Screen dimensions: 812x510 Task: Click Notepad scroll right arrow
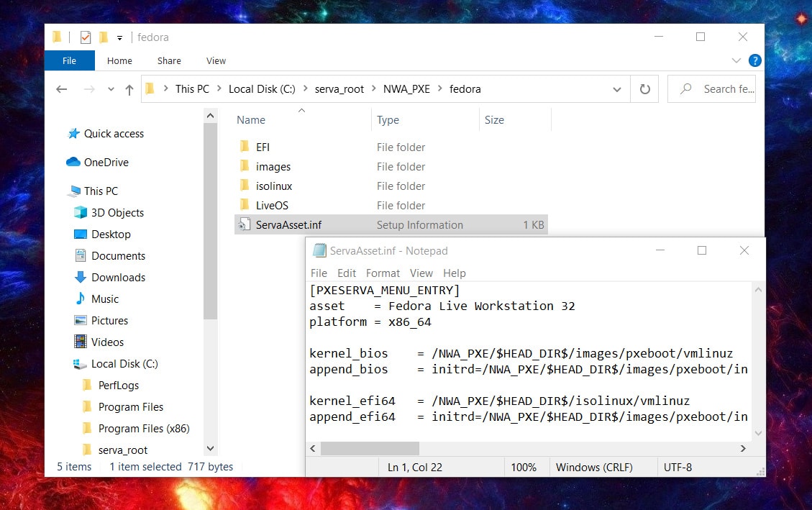743,448
